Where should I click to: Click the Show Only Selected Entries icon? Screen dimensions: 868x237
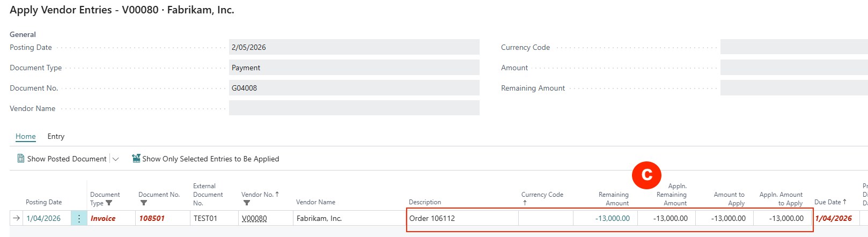[x=136, y=159]
